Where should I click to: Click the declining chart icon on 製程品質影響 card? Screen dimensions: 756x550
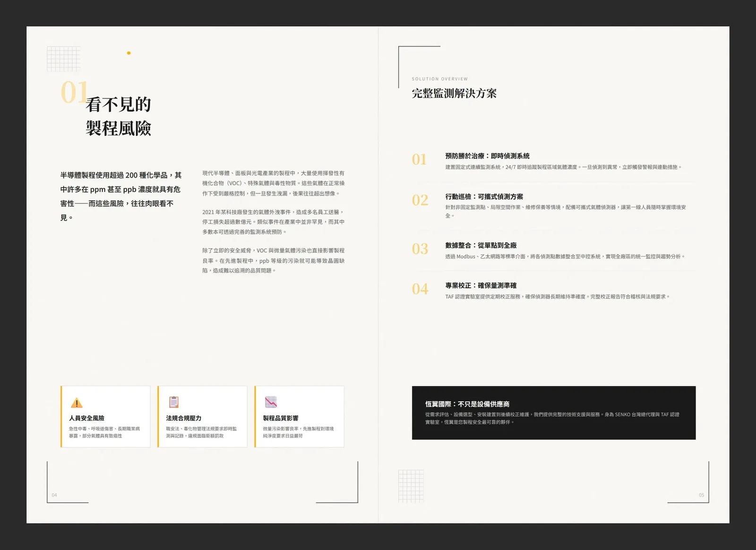(x=271, y=402)
